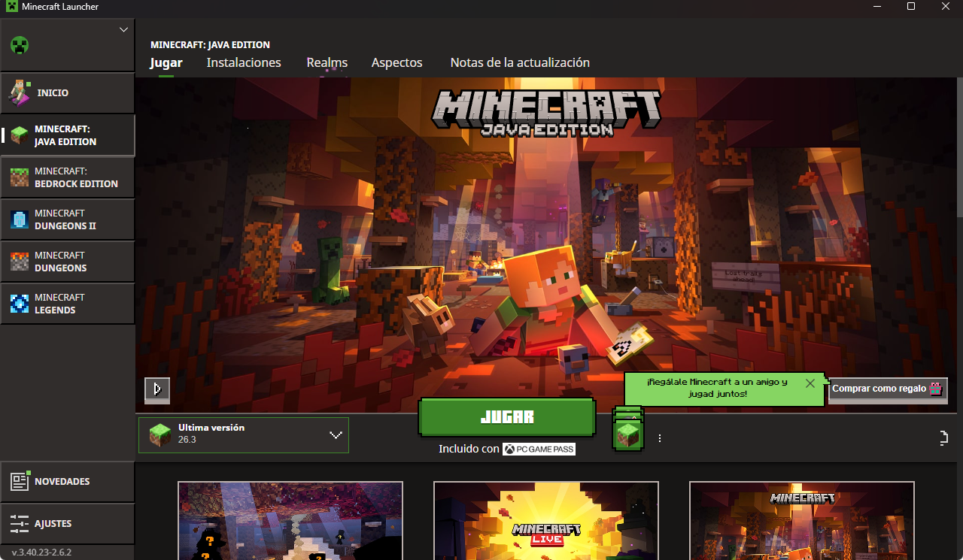Open the Realms tab

click(x=327, y=62)
